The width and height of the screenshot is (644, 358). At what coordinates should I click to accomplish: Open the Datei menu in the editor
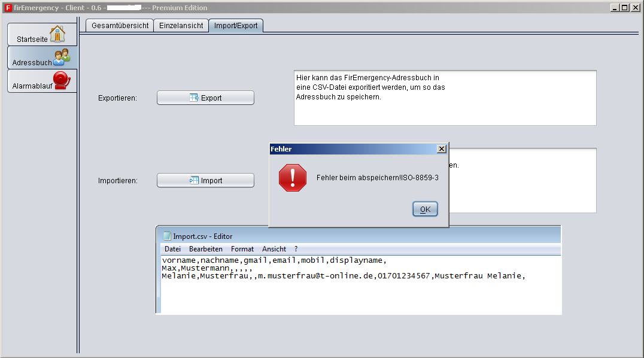(172, 249)
